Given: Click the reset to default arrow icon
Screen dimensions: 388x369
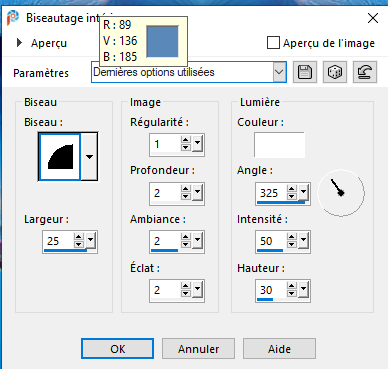Looking at the screenshot, I should 365,72.
